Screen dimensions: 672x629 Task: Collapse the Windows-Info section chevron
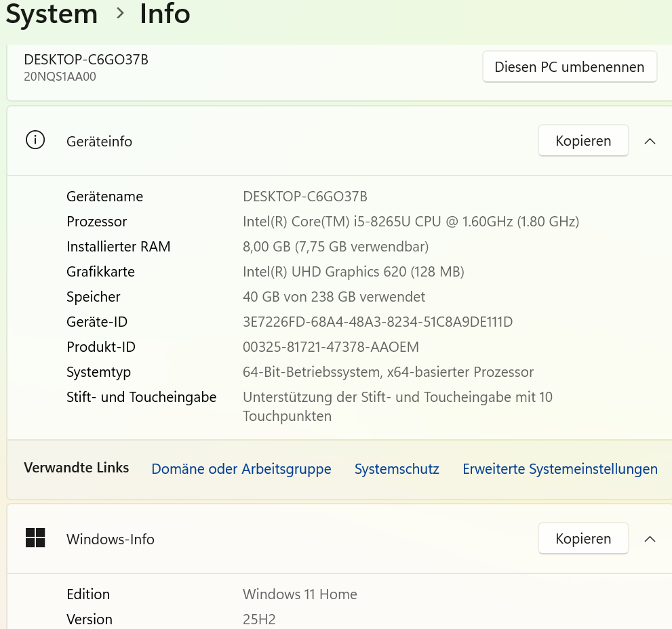[x=650, y=539]
